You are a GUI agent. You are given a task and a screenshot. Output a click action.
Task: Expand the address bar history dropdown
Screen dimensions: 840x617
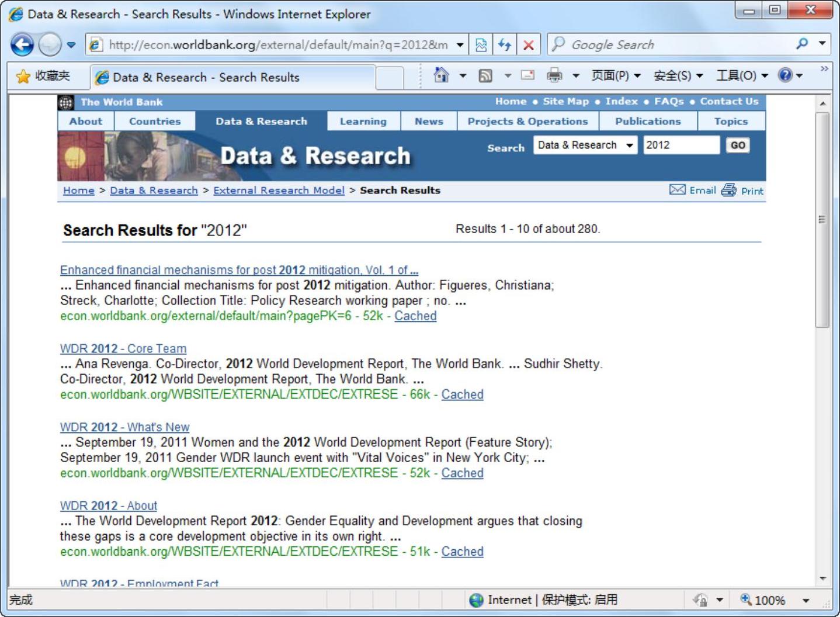coord(460,45)
